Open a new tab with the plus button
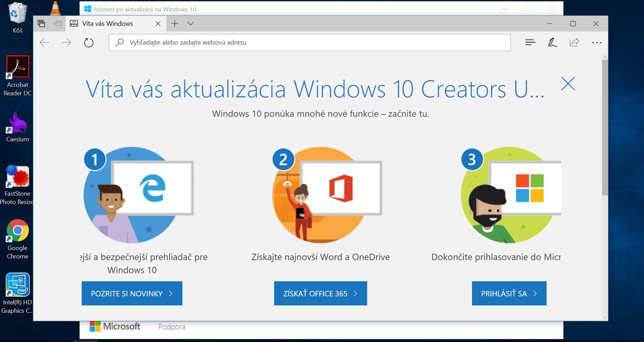Image resolution: width=644 pixels, height=342 pixels. (175, 23)
